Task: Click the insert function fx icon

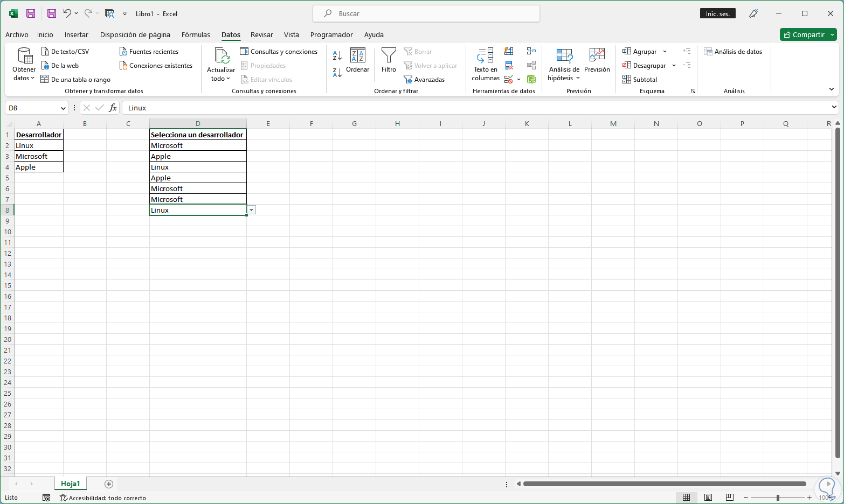Action: [x=113, y=108]
